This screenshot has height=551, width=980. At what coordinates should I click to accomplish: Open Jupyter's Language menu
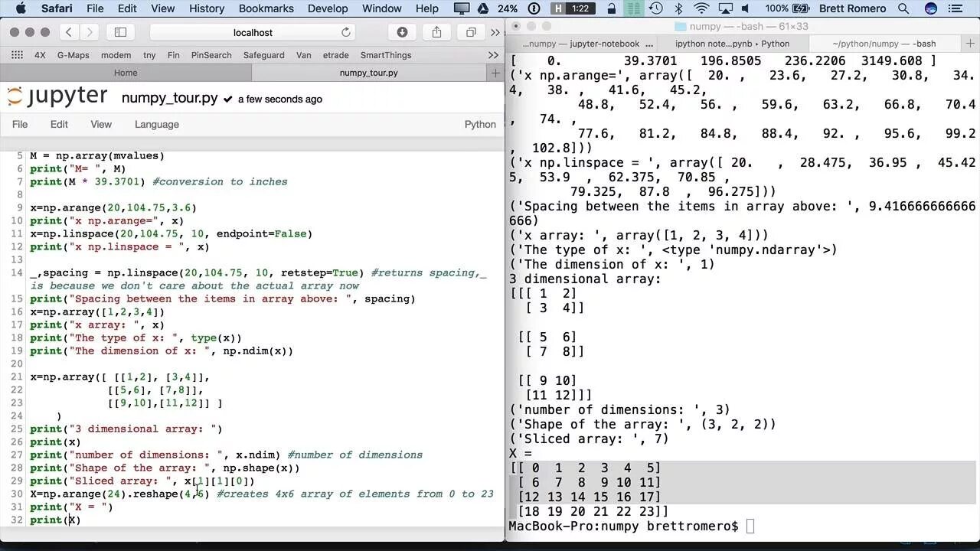pos(157,124)
